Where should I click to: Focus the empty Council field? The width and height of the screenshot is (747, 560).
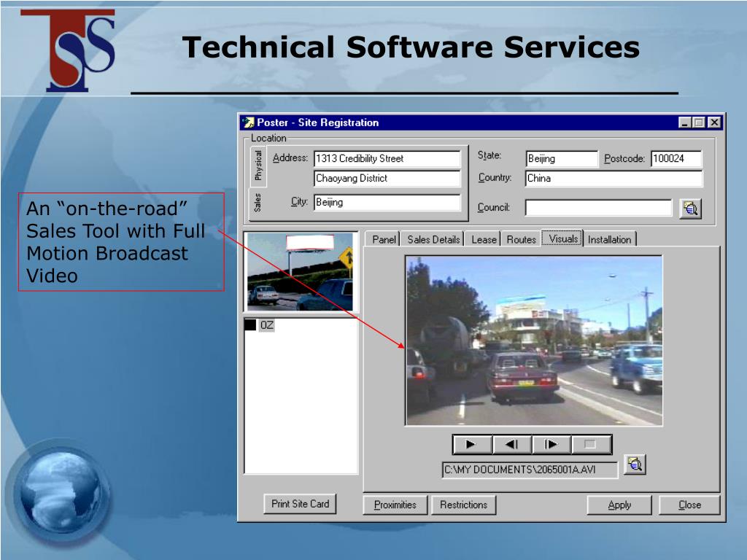[x=598, y=208]
